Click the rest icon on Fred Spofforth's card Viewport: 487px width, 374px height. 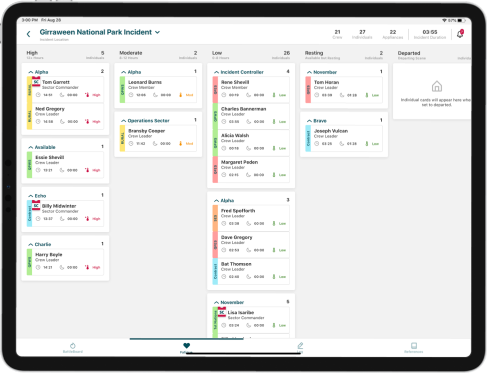[248, 224]
